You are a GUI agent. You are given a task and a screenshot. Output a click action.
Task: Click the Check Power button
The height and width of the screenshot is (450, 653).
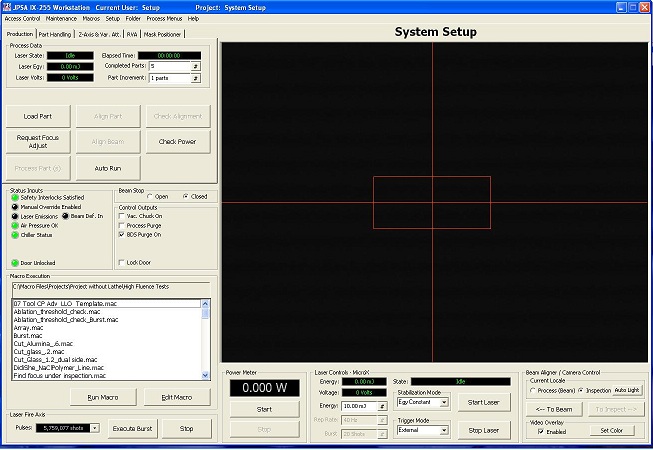pos(178,142)
